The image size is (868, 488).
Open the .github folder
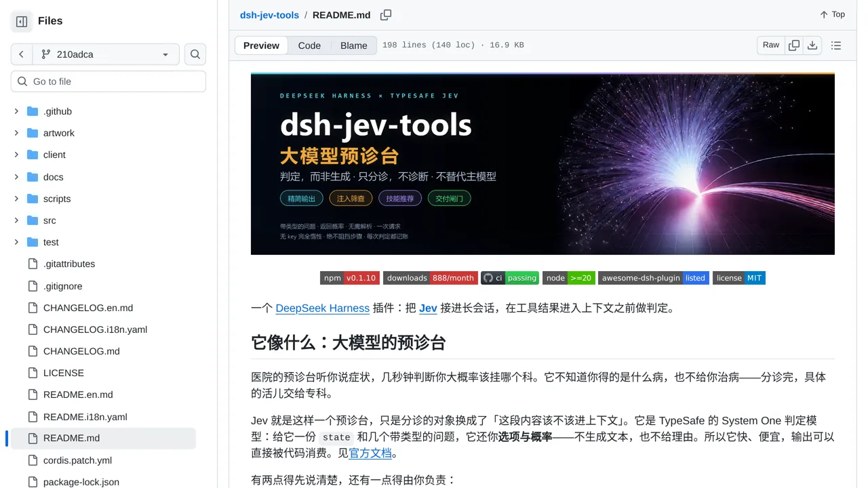tap(58, 111)
